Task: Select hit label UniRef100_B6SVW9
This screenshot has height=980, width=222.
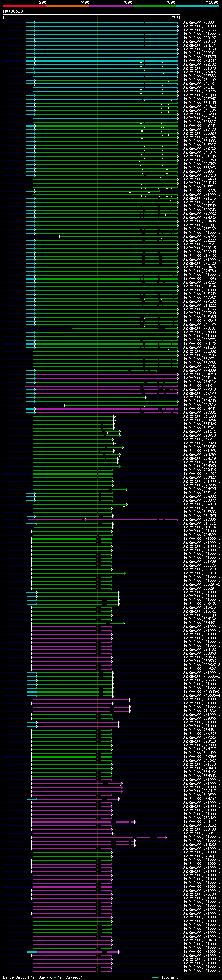Action: [199, 114]
